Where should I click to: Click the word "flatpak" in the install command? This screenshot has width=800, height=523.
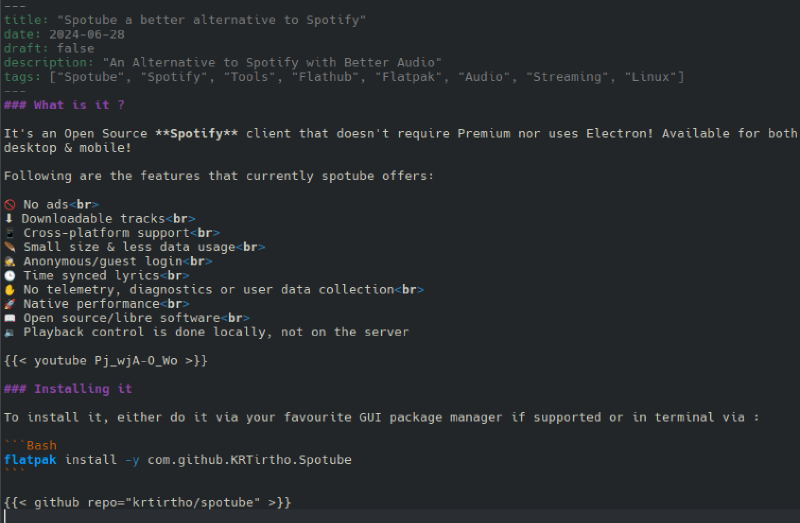point(30,460)
